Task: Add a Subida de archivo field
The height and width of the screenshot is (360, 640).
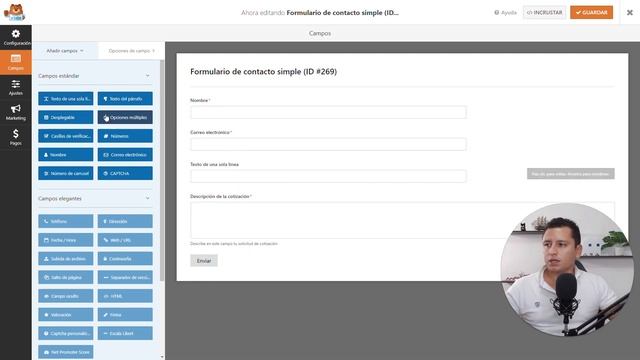Action: click(x=66, y=259)
